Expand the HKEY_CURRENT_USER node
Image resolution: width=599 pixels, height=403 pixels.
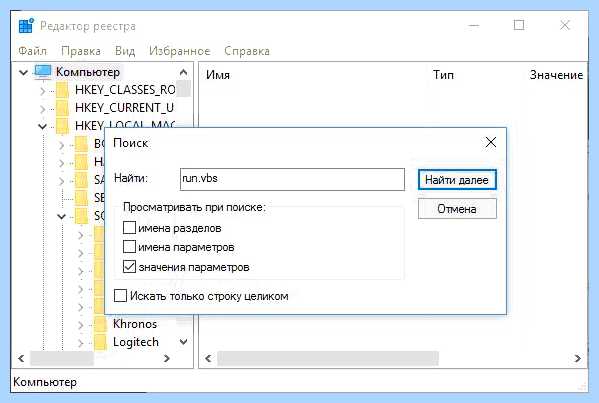coord(42,109)
